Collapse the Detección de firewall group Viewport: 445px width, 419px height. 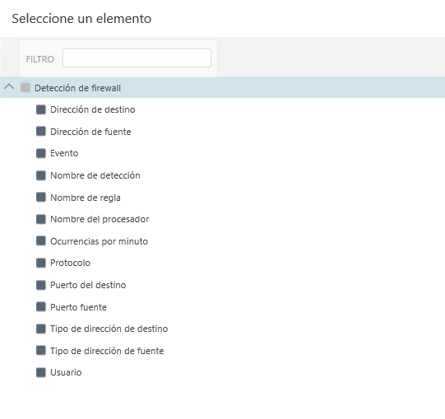[x=9, y=87]
